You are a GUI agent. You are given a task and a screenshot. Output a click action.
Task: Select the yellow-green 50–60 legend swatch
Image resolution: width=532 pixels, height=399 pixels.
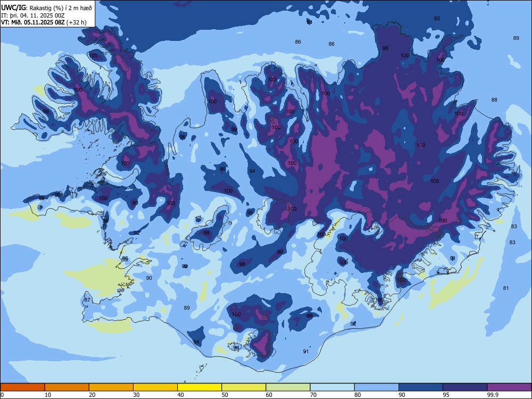click(244, 387)
